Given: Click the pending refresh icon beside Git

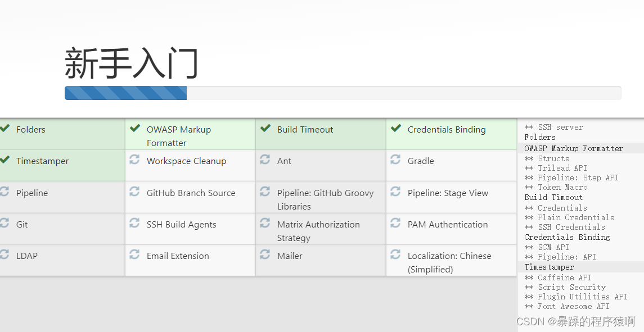Looking at the screenshot, I should (x=4, y=223).
